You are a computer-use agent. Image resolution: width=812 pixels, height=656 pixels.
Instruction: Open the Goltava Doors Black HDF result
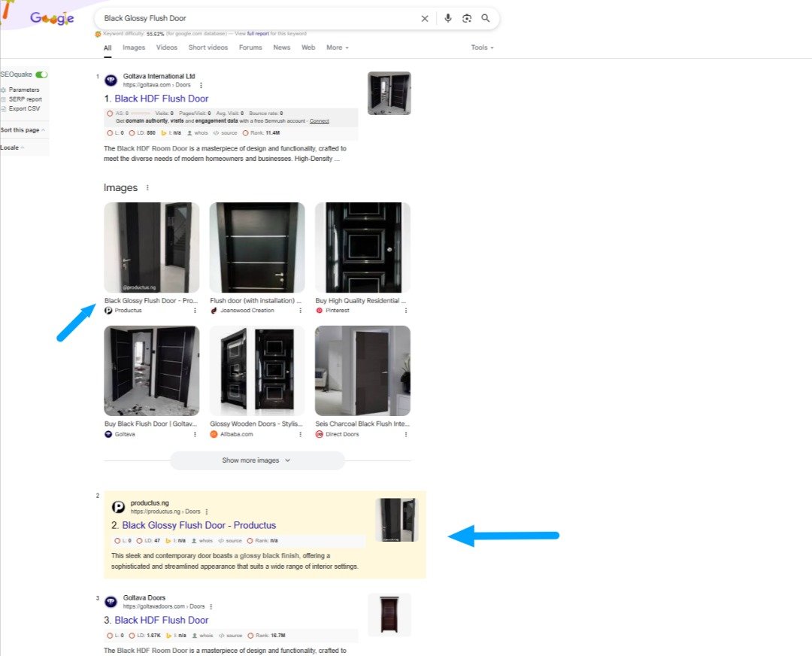[x=161, y=620]
